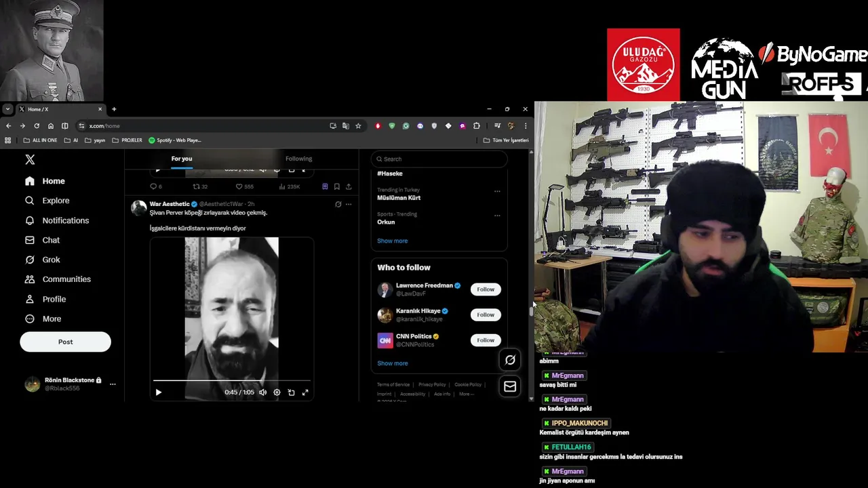Screen dimensions: 868x488
Task: Open Chrome extensions puzzle icon
Action: pos(477,125)
